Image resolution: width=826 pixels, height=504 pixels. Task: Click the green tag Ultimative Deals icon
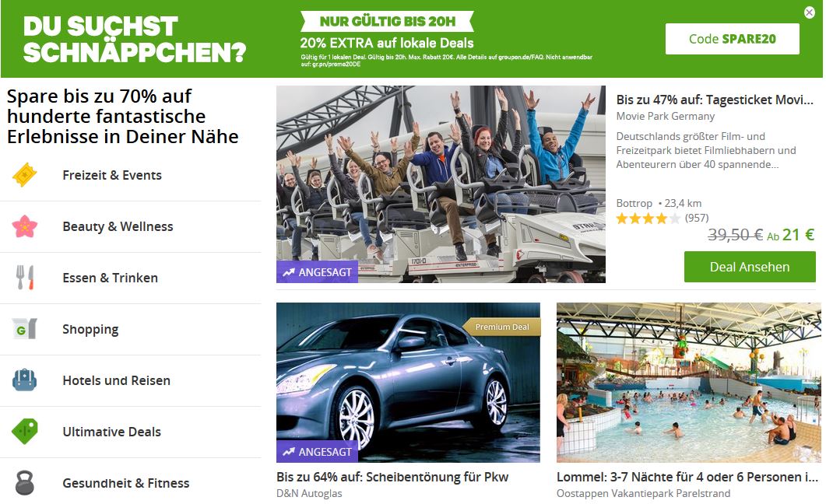pyautogui.click(x=25, y=432)
